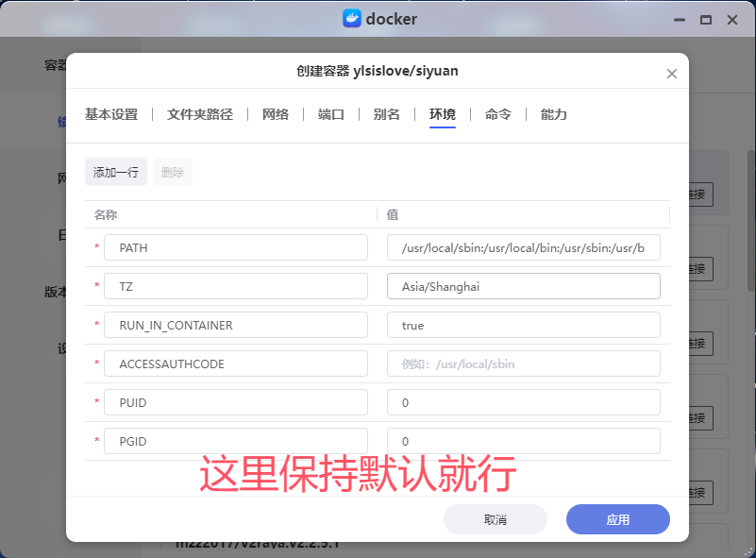Select the 网络 tab

[x=276, y=114]
